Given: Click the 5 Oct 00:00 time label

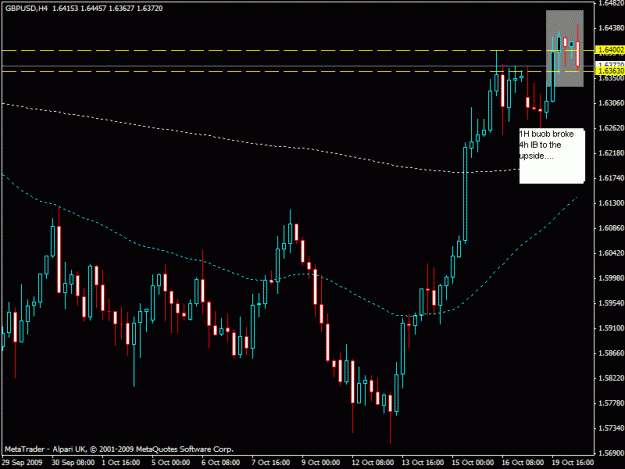Looking at the screenshot, I should [171, 463].
